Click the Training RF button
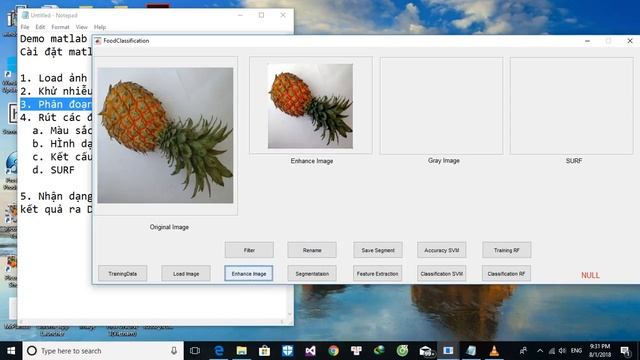 tap(507, 250)
